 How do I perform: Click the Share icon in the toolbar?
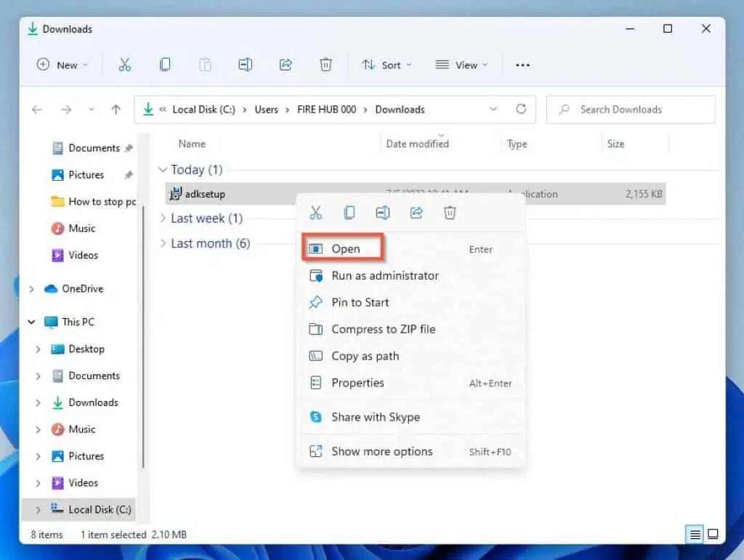286,65
